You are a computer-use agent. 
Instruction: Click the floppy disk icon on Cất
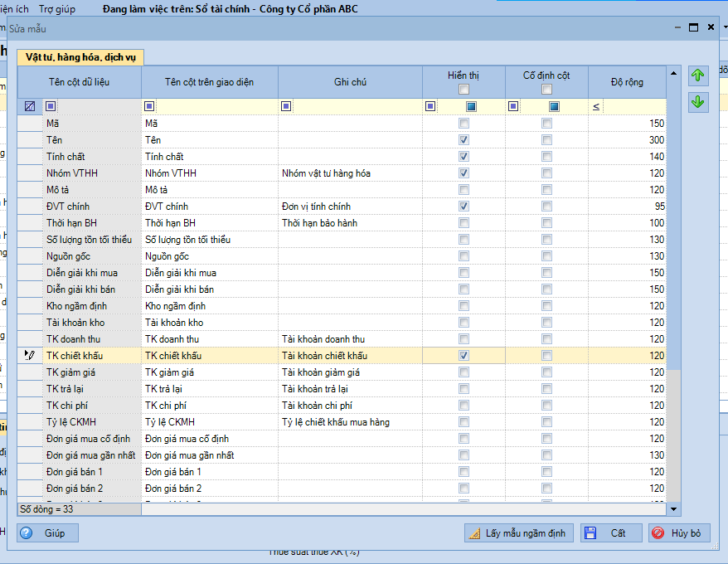pos(590,532)
